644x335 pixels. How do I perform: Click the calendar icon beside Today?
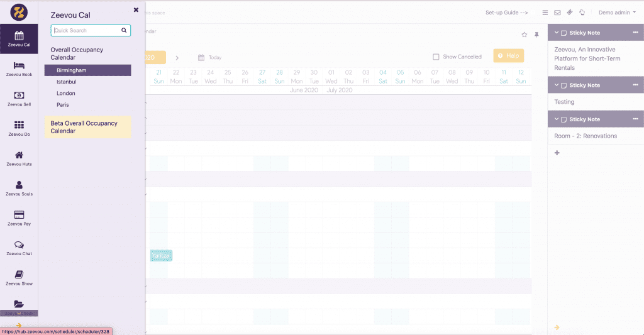[x=201, y=57]
